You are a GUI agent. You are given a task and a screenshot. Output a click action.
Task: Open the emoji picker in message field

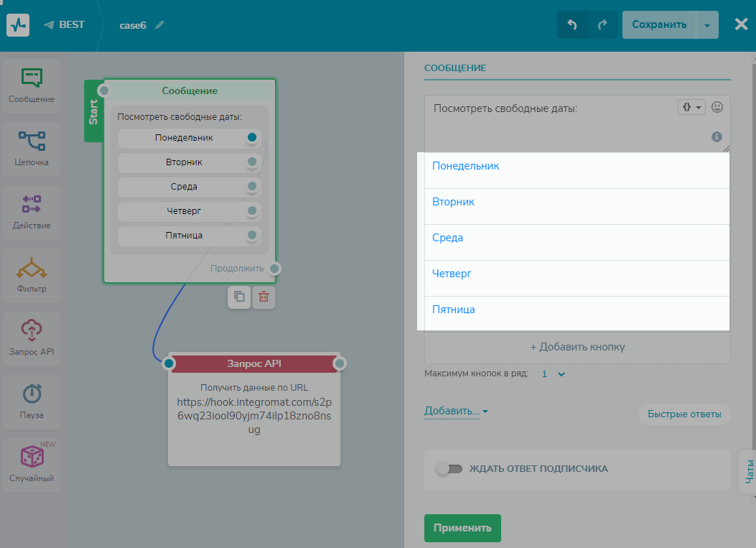(x=717, y=107)
